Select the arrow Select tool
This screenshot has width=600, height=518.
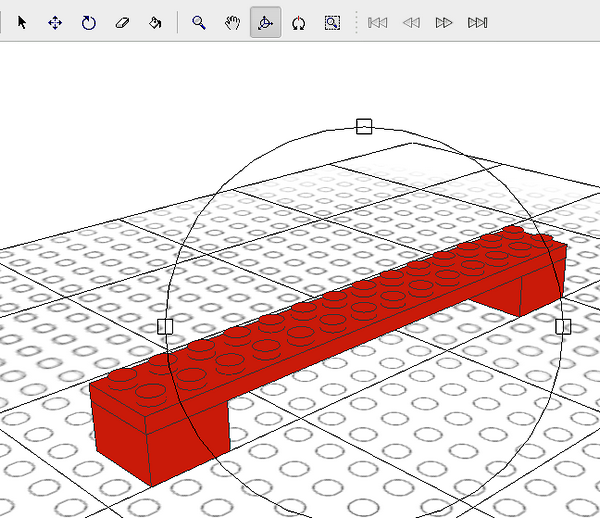(22, 23)
